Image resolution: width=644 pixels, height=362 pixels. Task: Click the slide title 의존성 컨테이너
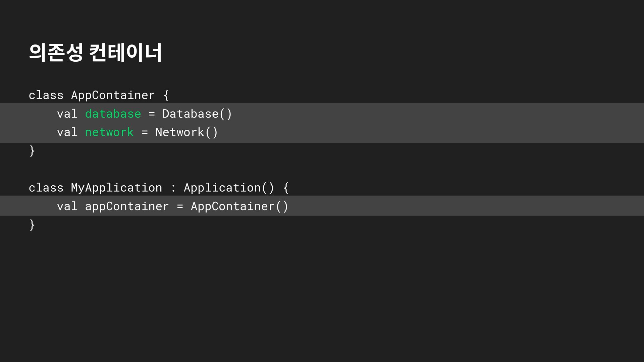[95, 53]
